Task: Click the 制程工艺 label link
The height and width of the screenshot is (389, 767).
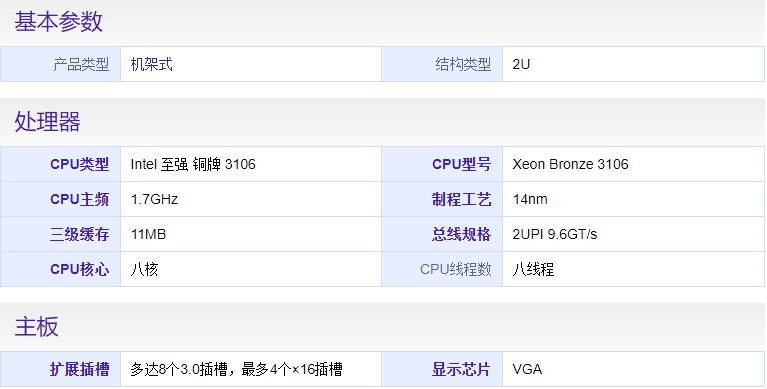Action: [x=461, y=199]
